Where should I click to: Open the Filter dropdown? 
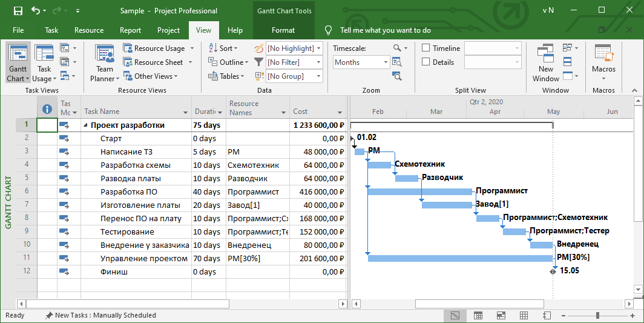tap(319, 62)
